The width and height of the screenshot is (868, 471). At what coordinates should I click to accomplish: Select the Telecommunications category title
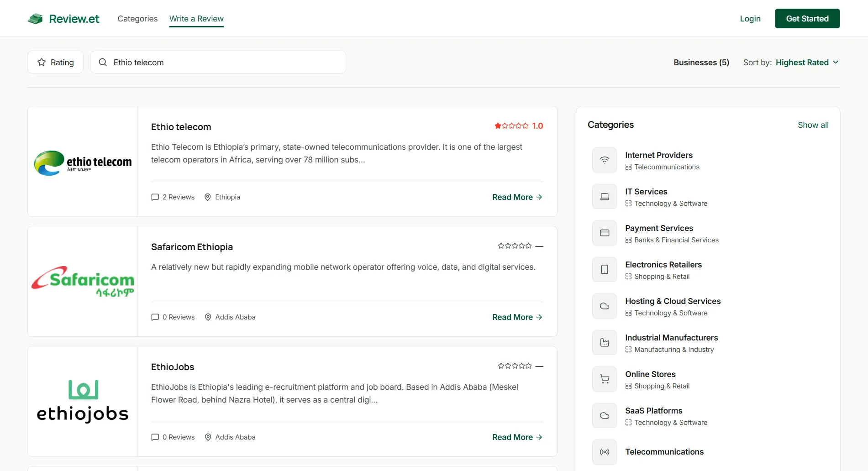click(664, 452)
